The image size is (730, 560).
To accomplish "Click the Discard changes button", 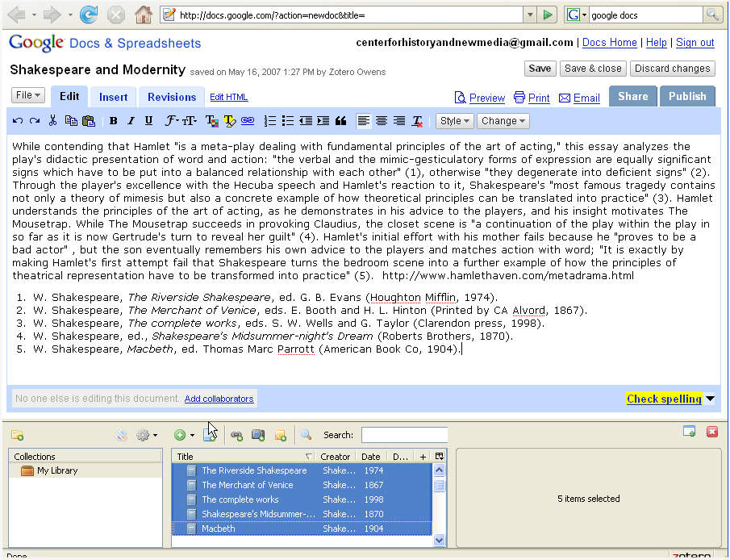I will [x=672, y=69].
